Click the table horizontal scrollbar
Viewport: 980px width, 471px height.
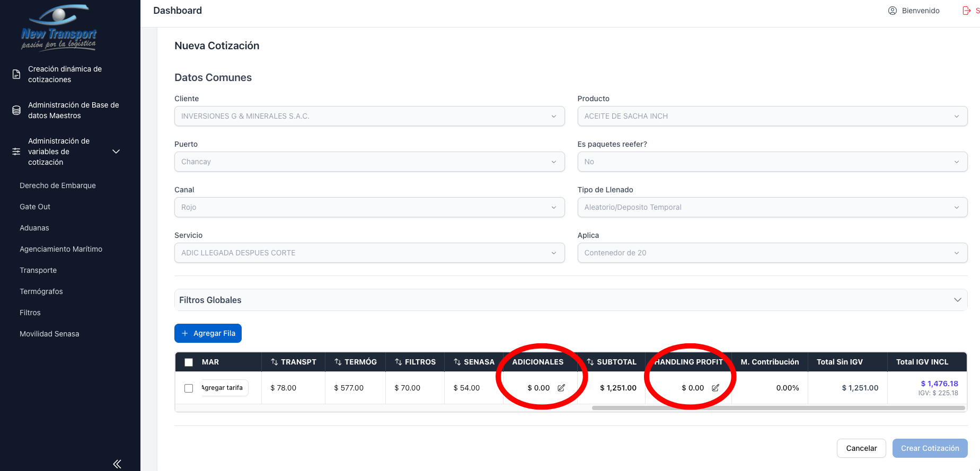coord(778,408)
